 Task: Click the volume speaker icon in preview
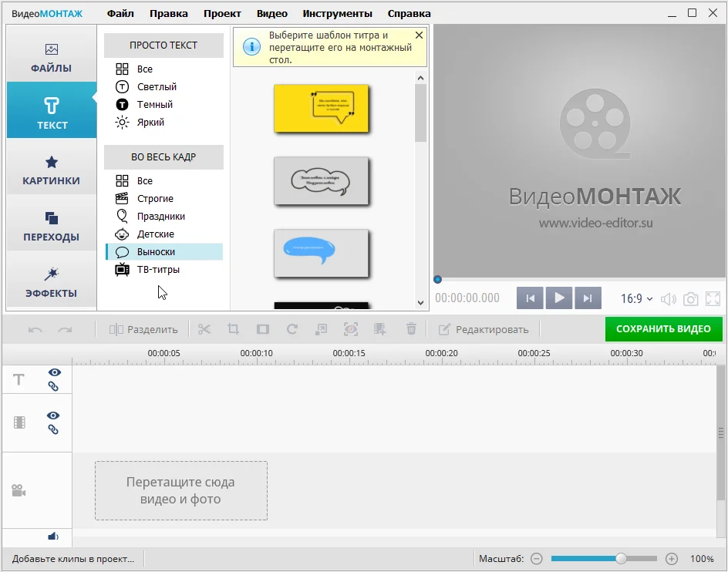click(x=669, y=299)
